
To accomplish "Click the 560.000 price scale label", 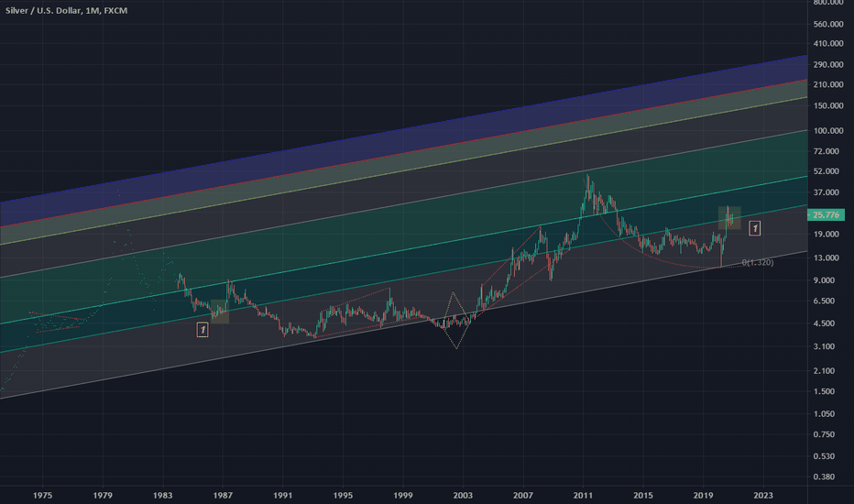I will pos(828,24).
